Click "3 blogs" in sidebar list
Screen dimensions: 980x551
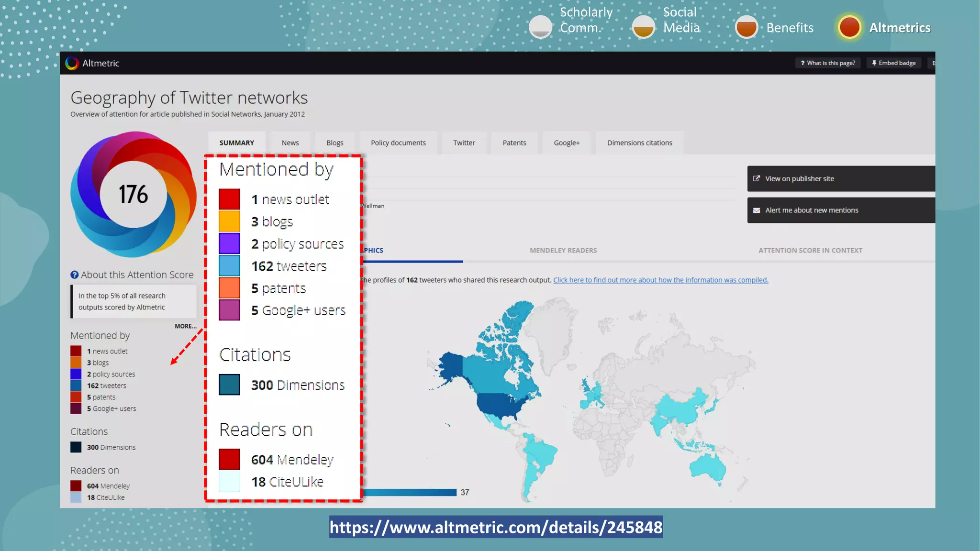(98, 363)
